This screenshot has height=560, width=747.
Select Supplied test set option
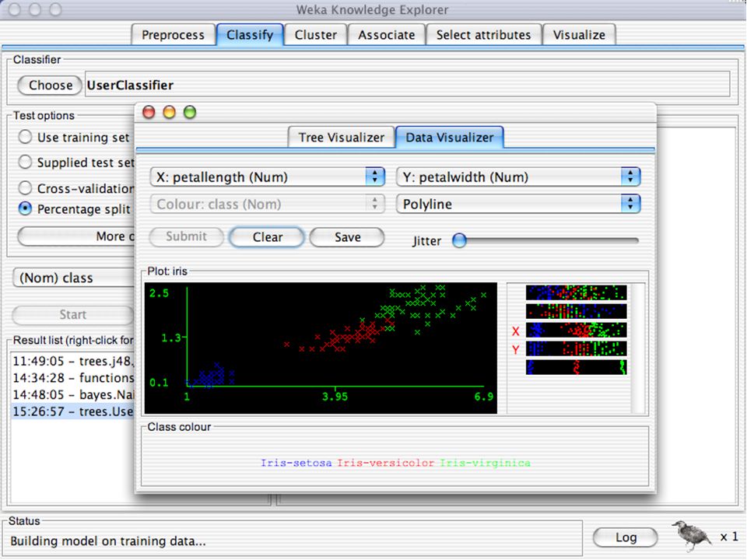point(25,163)
